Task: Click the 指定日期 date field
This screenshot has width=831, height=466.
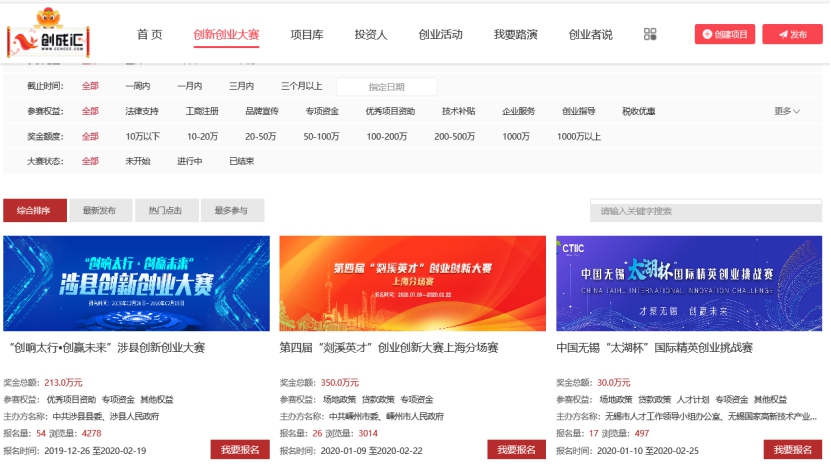Action: click(386, 86)
